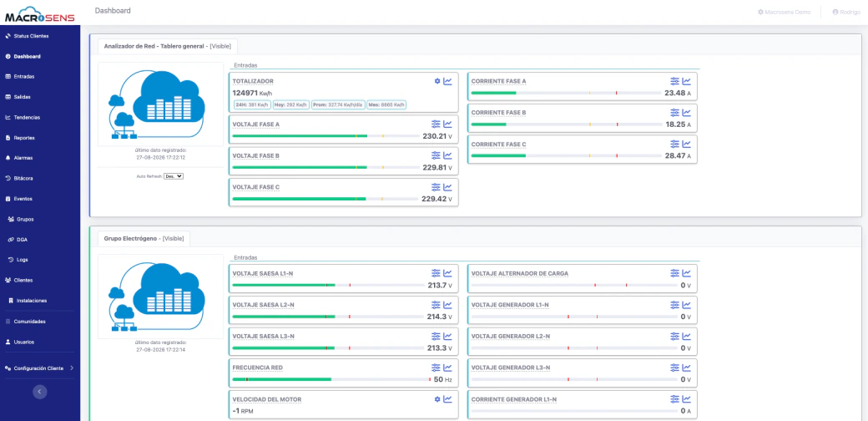Click the 24H: 381 Kw/h badge
868x421 pixels.
point(250,104)
